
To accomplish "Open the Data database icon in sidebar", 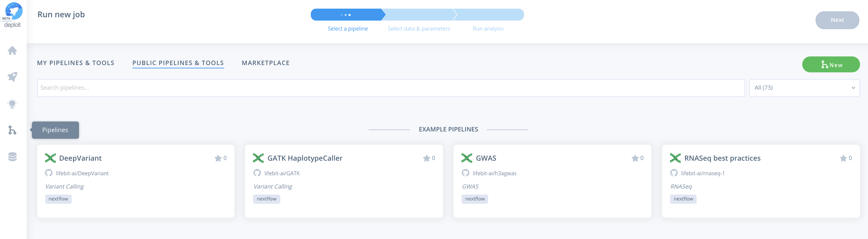I will click(x=13, y=157).
